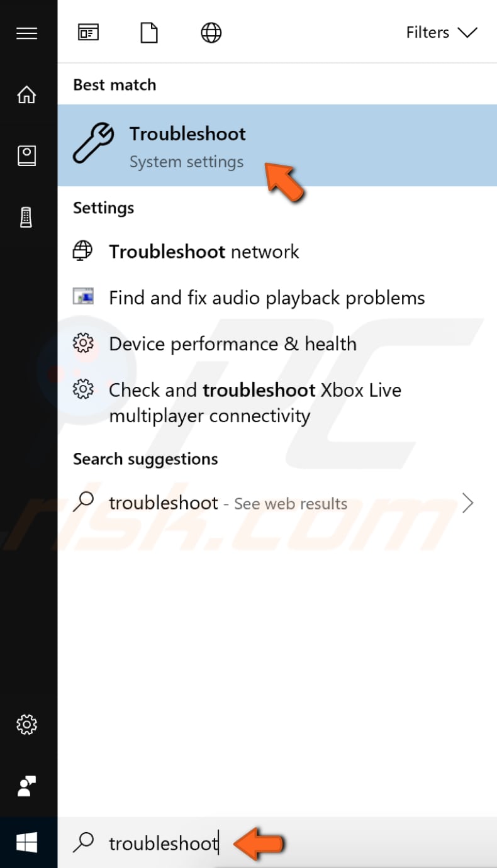Select the Documents search filter icon
The width and height of the screenshot is (497, 868).
(x=149, y=32)
